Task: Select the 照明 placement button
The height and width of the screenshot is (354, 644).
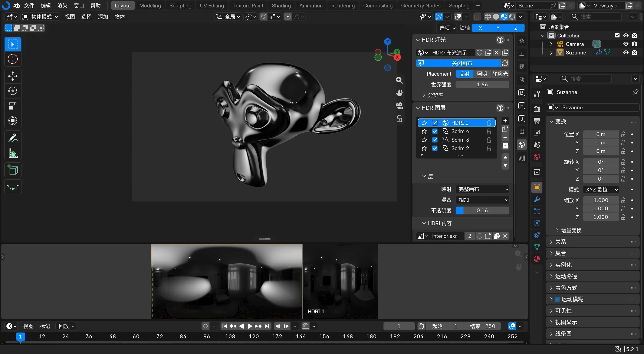Action: pos(482,74)
